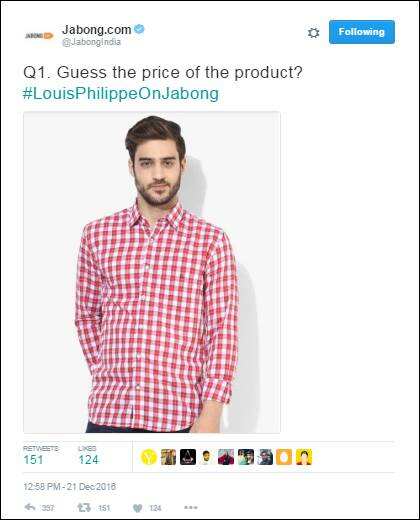This screenshot has height=520, width=420.
Task: Toggle the Following button
Action: (362, 32)
